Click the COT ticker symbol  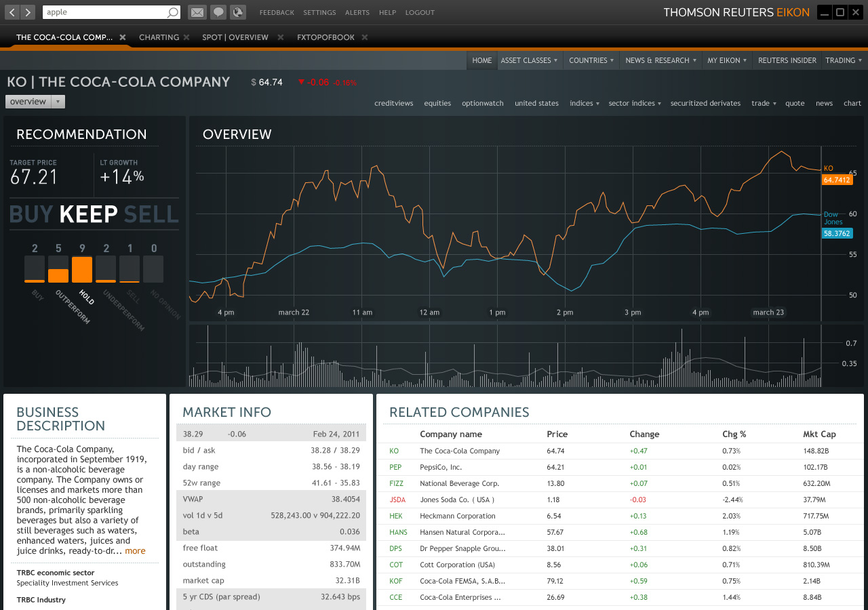[x=396, y=565]
